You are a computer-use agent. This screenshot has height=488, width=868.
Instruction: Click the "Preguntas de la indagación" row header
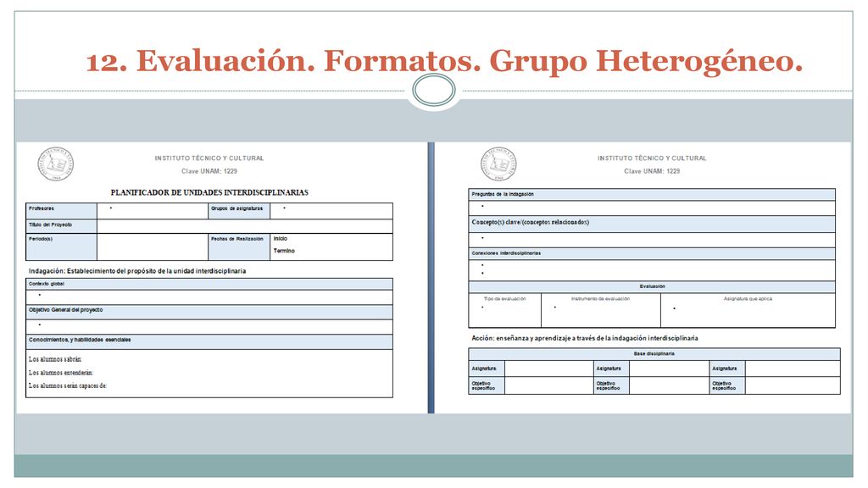pos(652,194)
